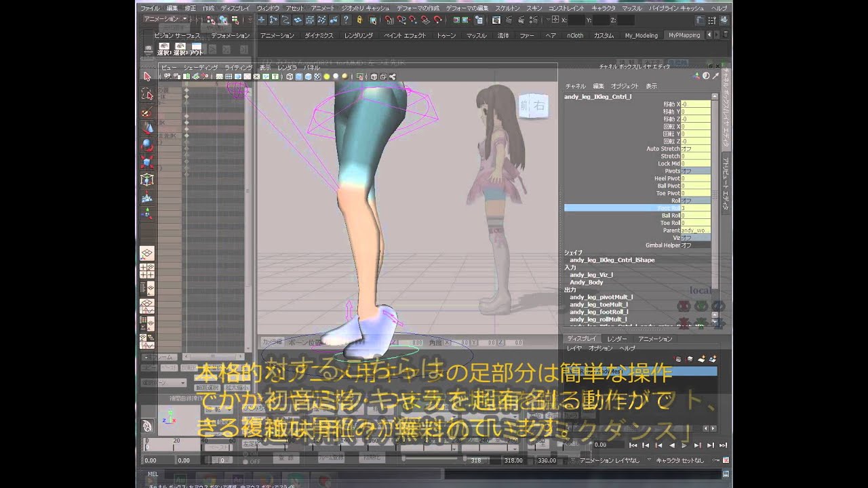Select the Soft Modification tool
The height and width of the screenshot is (488, 868).
(x=147, y=198)
